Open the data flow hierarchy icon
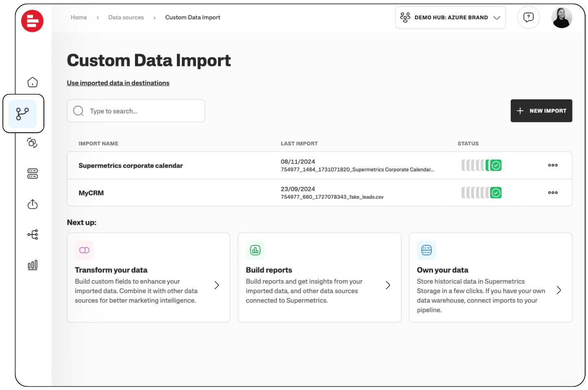Image resolution: width=588 pixels, height=390 pixels. pyautogui.click(x=33, y=234)
